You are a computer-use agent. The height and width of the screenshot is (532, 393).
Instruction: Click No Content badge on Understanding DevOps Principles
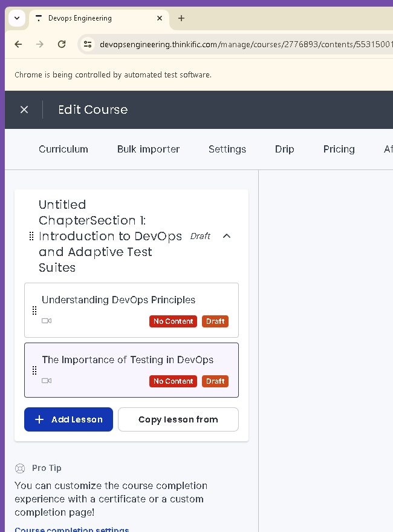pos(173,321)
